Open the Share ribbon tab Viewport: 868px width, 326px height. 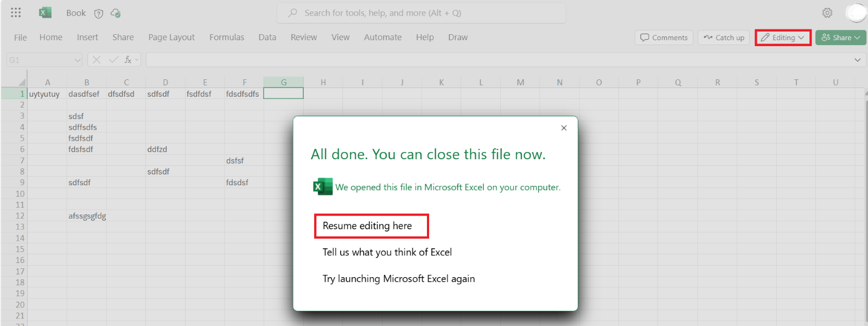pos(123,37)
